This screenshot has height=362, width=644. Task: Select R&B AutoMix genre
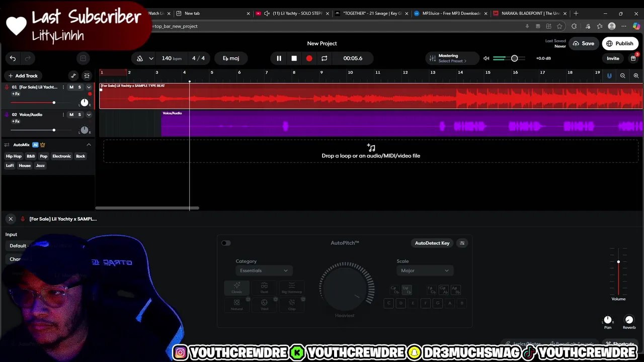31,156
